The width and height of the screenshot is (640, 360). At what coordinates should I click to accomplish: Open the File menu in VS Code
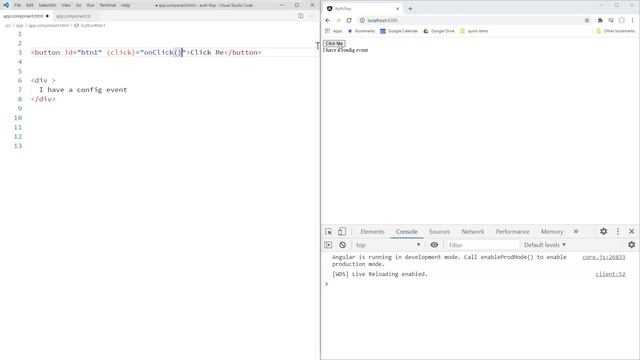point(18,5)
